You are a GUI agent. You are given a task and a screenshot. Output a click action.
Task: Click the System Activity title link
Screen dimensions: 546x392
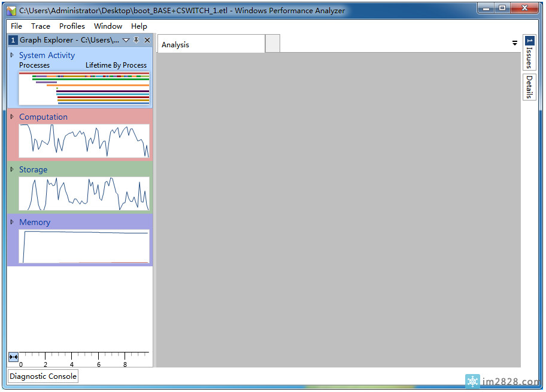click(x=47, y=55)
